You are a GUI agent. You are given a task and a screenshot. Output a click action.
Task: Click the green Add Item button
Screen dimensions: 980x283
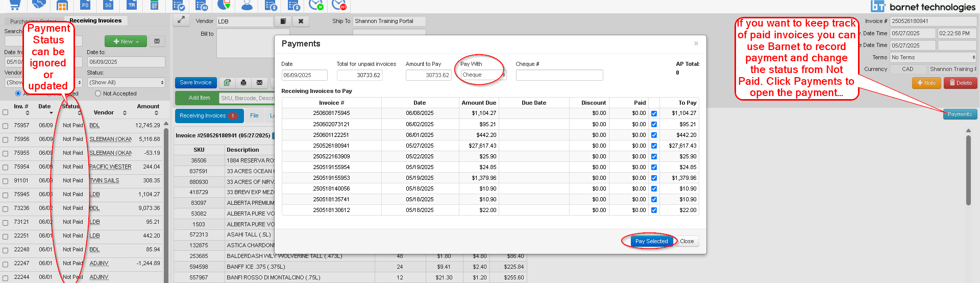tap(197, 98)
